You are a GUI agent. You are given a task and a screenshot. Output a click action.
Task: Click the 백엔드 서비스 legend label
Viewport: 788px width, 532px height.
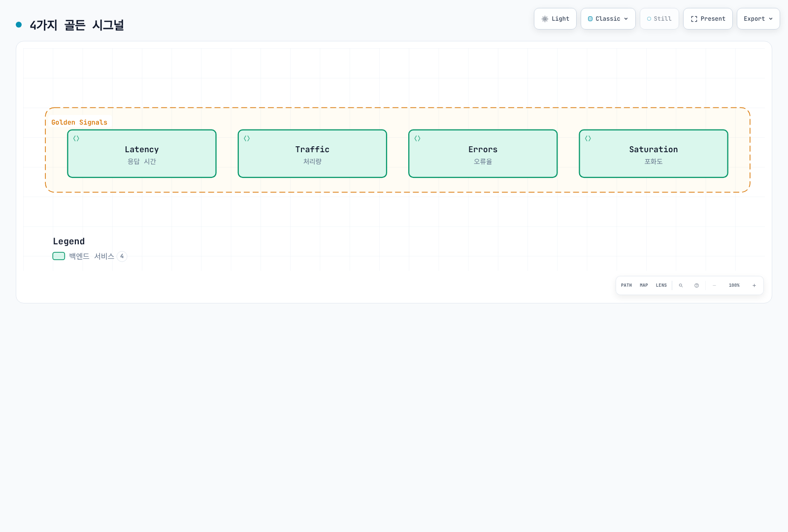[92, 256]
